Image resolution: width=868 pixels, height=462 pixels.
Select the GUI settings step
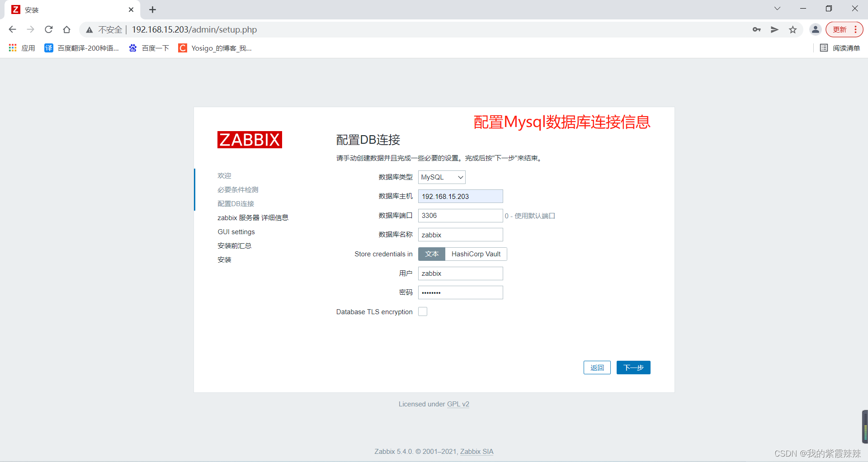point(236,232)
